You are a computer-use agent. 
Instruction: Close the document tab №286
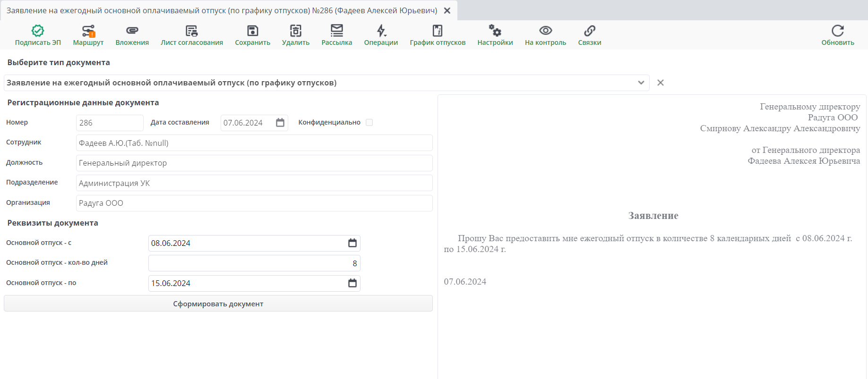click(x=447, y=10)
